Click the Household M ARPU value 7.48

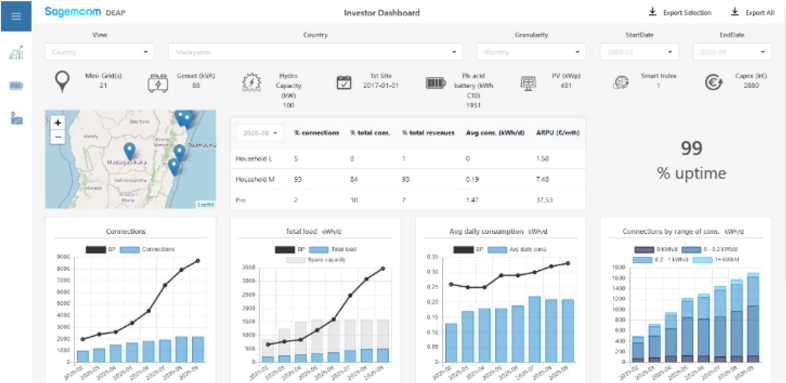point(542,179)
